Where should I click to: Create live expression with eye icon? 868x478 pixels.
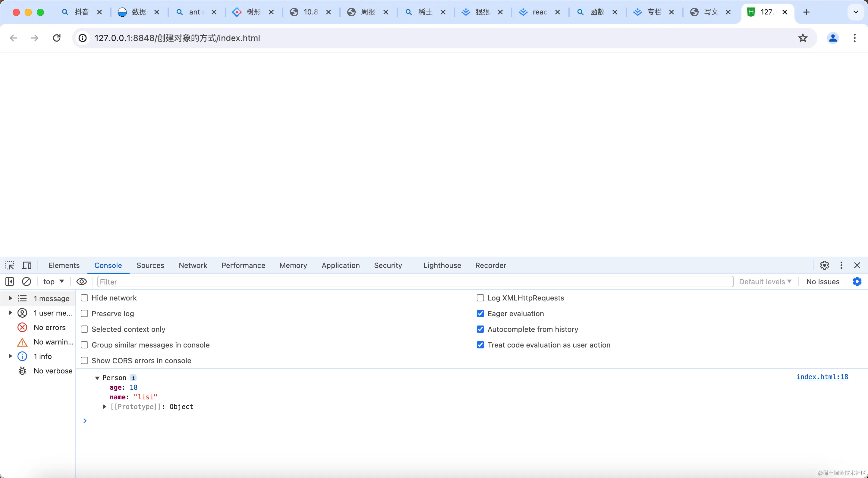point(82,281)
